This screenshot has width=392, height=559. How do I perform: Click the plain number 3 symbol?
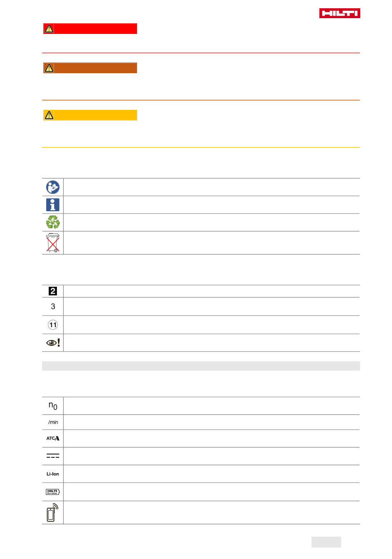pos(53,307)
